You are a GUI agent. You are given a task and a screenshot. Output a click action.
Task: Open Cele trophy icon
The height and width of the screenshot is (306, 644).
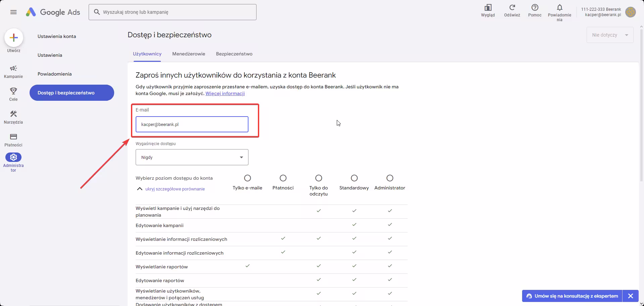pyautogui.click(x=13, y=91)
